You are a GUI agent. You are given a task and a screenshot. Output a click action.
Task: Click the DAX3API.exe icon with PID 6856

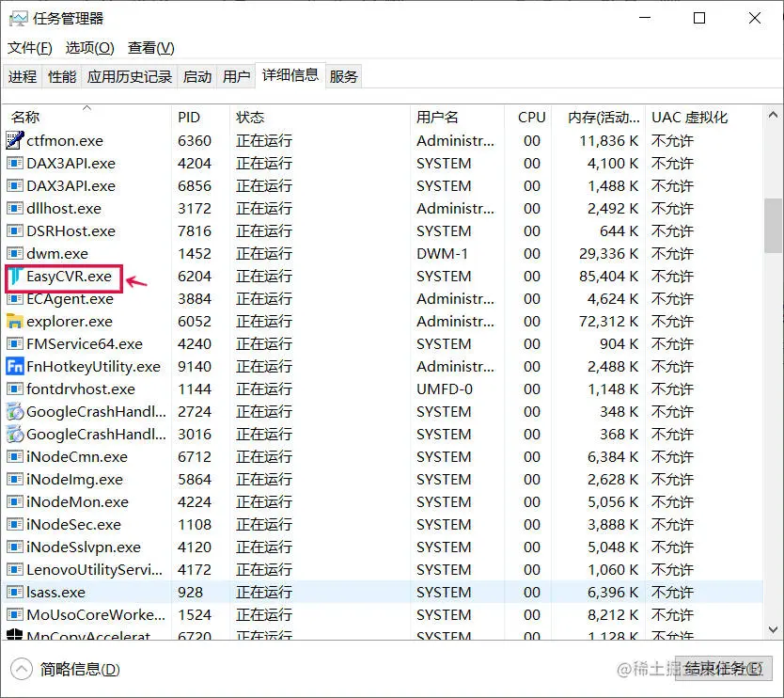(14, 185)
